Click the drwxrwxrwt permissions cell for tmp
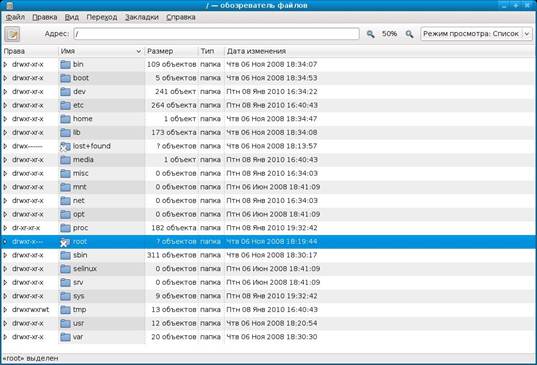The height and width of the screenshot is (365, 537). tap(30, 310)
